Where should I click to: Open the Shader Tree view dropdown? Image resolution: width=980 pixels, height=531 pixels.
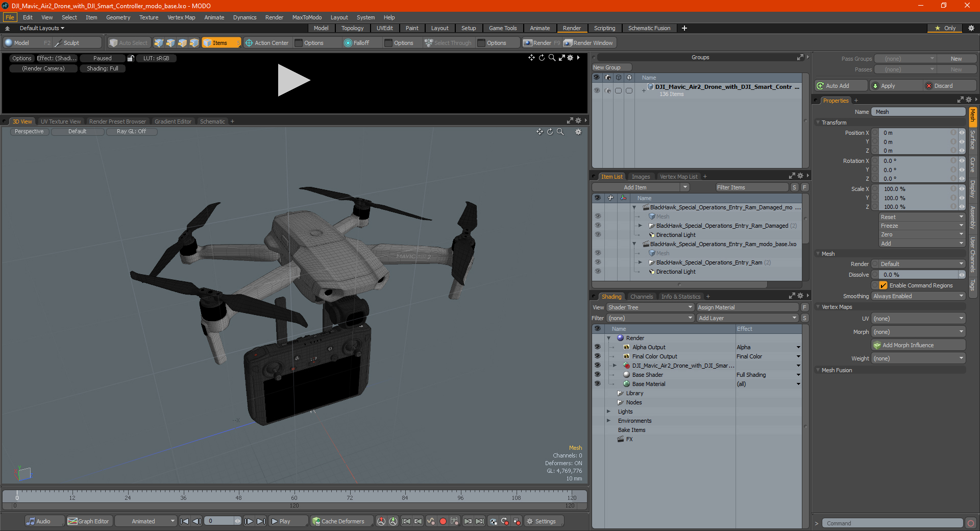click(650, 307)
